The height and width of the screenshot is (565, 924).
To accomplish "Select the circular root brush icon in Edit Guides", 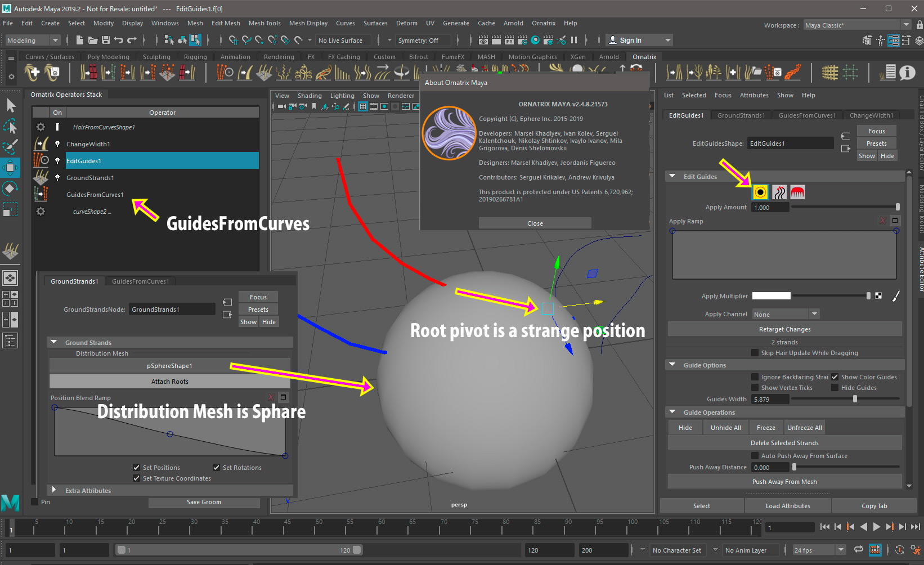I will [x=760, y=192].
